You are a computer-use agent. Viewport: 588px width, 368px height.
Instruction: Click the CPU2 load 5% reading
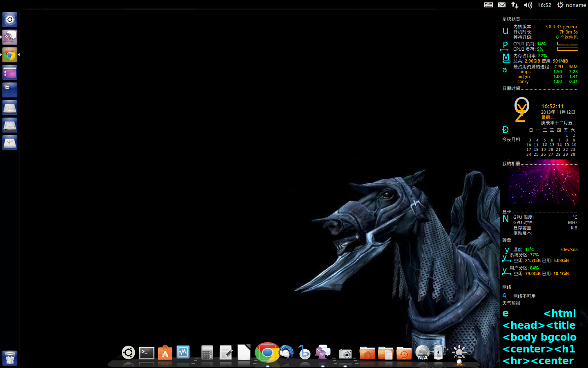(x=540, y=49)
